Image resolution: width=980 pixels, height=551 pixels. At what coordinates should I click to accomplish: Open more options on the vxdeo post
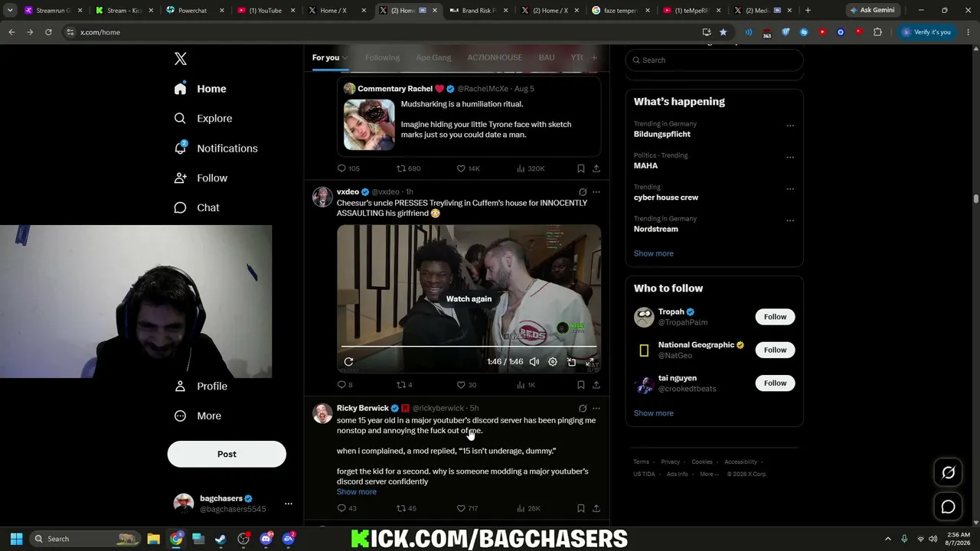pyautogui.click(x=596, y=192)
